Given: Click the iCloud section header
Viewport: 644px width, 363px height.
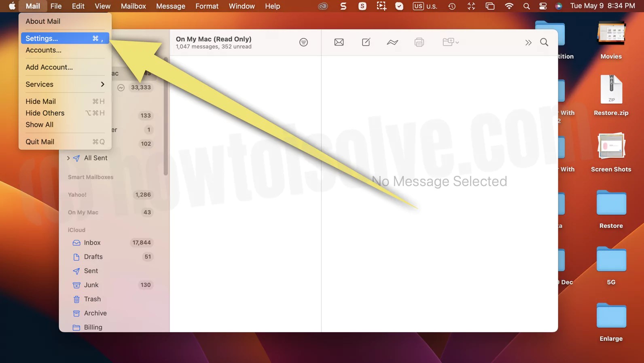Looking at the screenshot, I should pos(76,230).
